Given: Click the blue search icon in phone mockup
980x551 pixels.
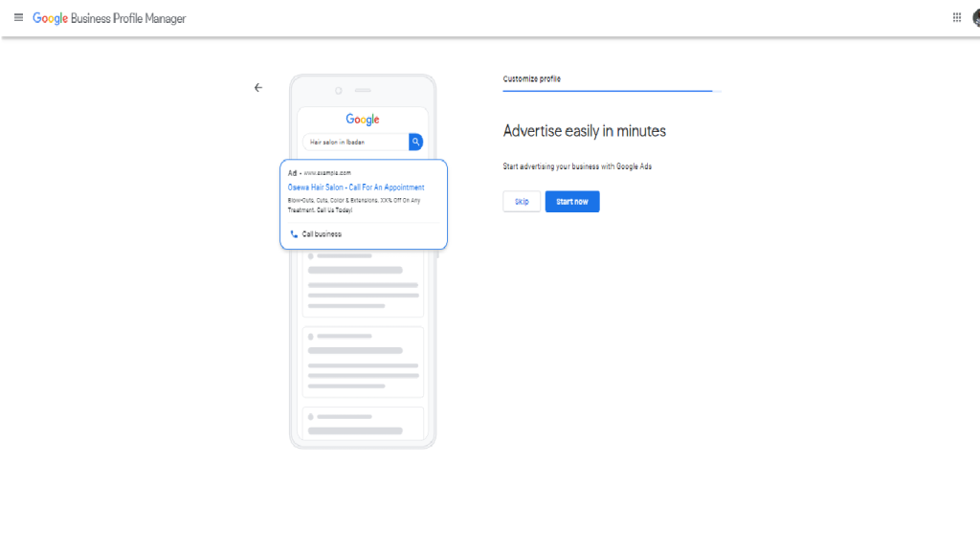Looking at the screenshot, I should 415,142.
